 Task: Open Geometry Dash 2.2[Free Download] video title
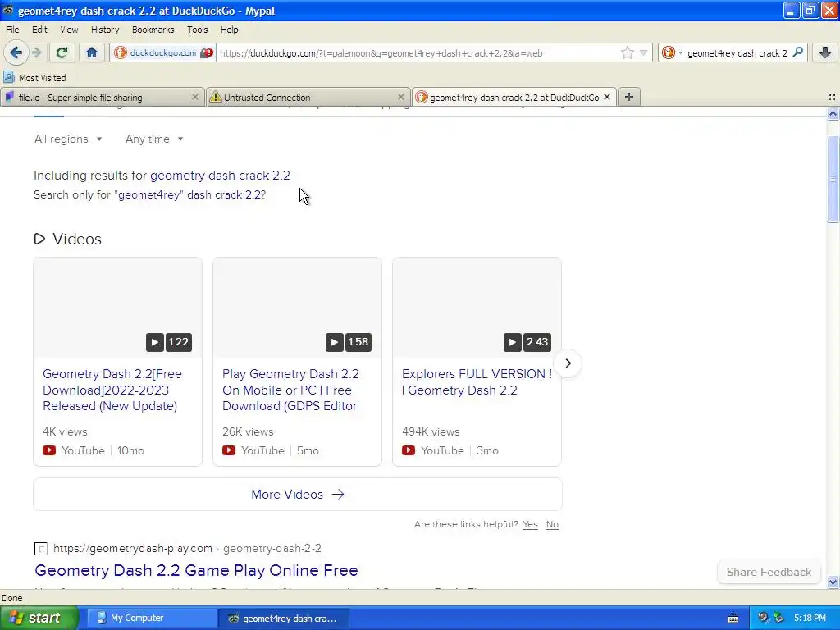(112, 390)
